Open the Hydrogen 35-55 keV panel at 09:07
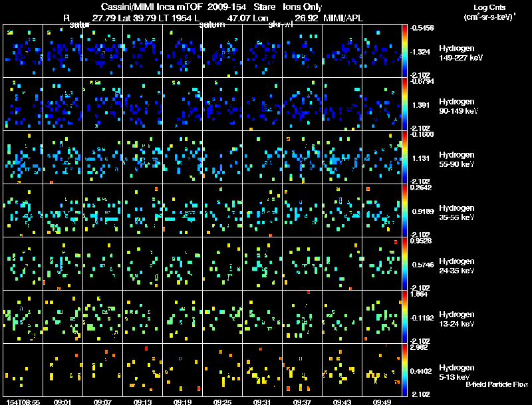 (102, 211)
